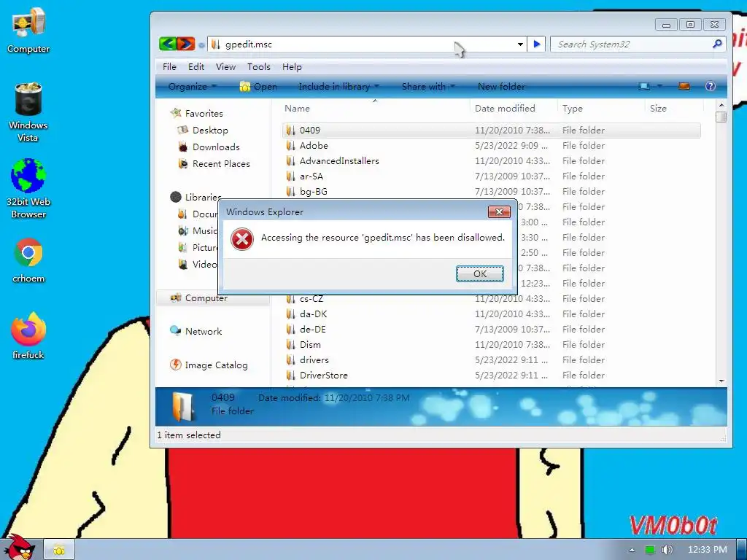Screen dimensions: 747x560
Task: Click the Windows Vista recycle bin icon
Action: coord(28,112)
